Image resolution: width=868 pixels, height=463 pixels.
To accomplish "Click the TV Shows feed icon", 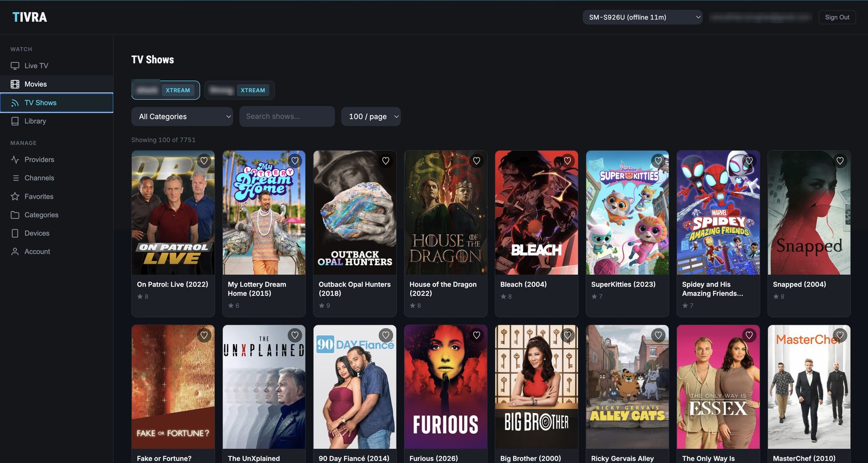I will point(15,102).
